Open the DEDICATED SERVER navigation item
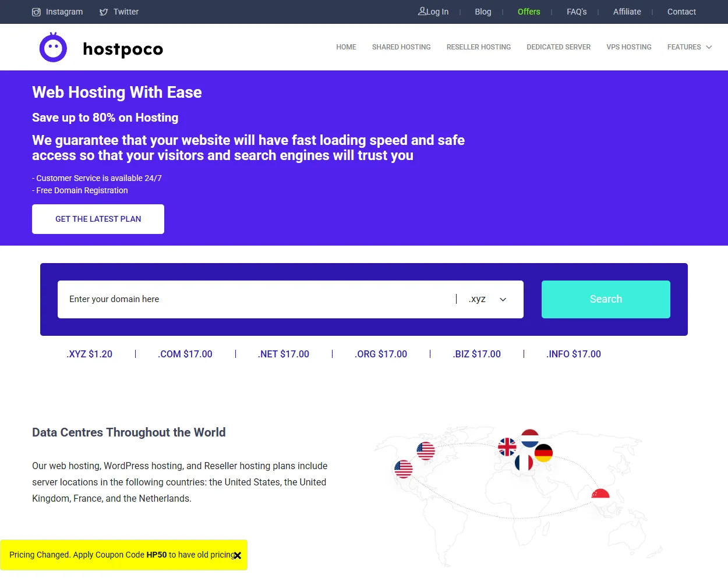This screenshot has width=728, height=582. (x=559, y=47)
